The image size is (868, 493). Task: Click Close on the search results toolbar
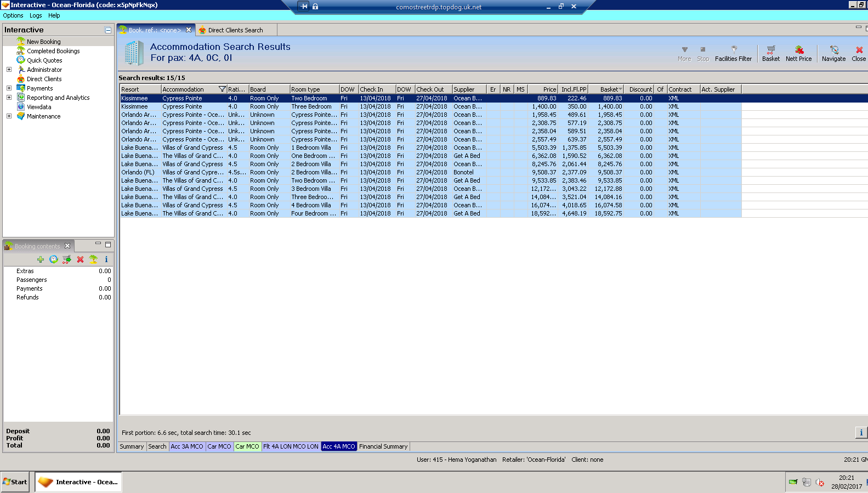[859, 53]
